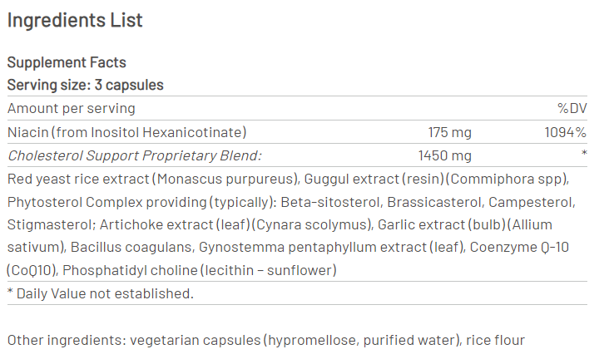Click Niacin (from Inositol Hexanicotinate) row label
Image resolution: width=609 pixels, height=364 pixels.
point(126,132)
